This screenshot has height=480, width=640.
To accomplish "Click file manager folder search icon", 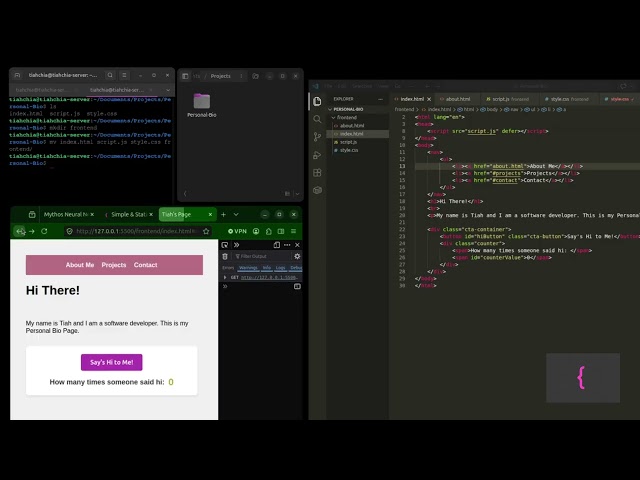I will 256,76.
